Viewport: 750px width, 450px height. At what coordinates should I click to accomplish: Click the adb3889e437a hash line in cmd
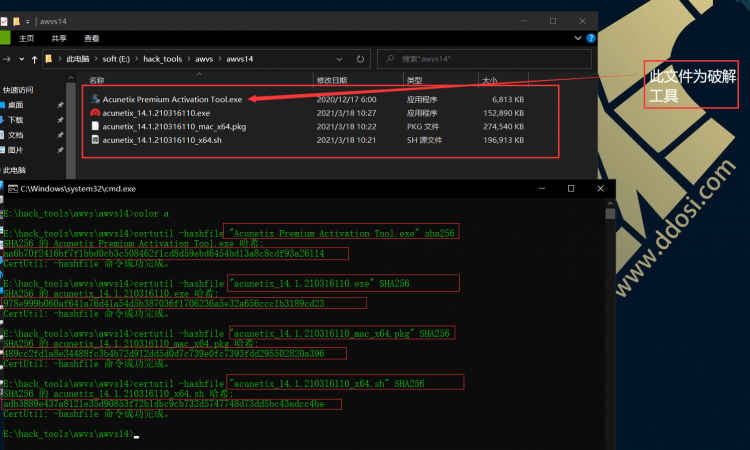tap(164, 404)
